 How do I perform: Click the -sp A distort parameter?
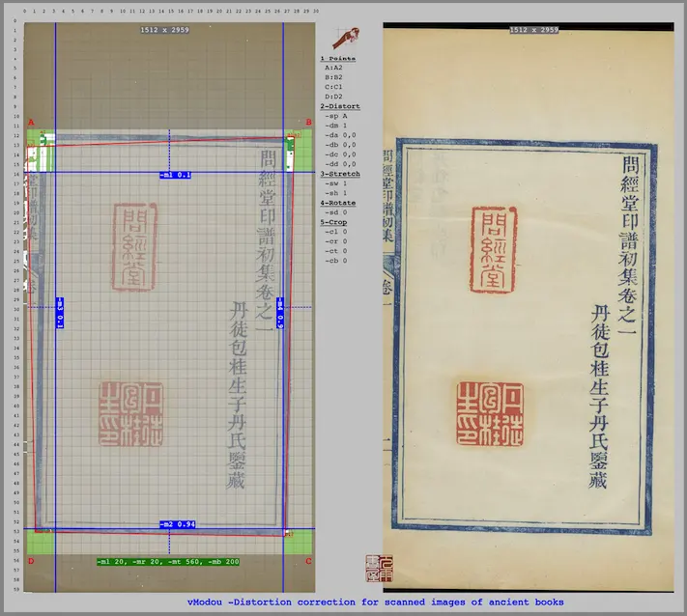point(336,116)
